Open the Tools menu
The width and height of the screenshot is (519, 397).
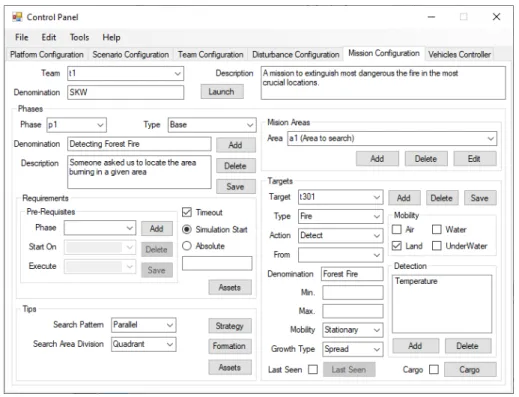pos(79,37)
